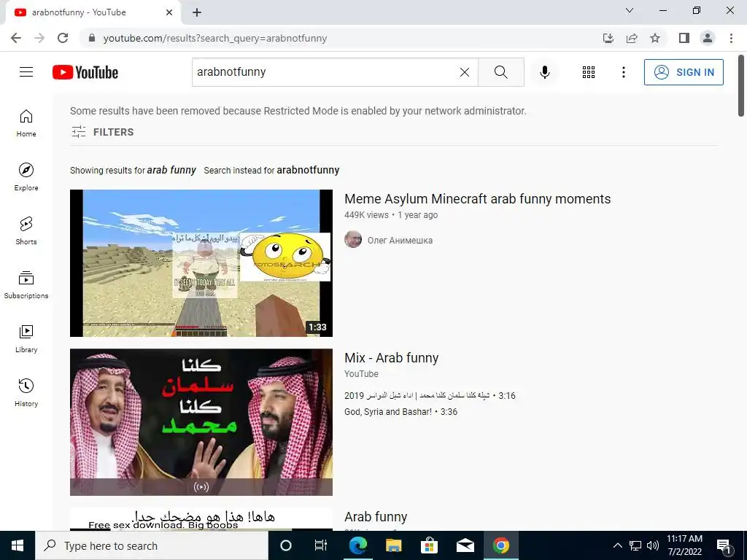The width and height of the screenshot is (747, 560).
Task: Open Cortana circle in taskbar
Action: pos(286,545)
